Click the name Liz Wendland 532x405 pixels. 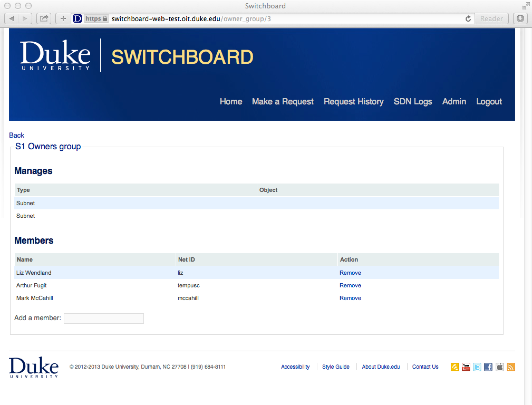tap(34, 273)
